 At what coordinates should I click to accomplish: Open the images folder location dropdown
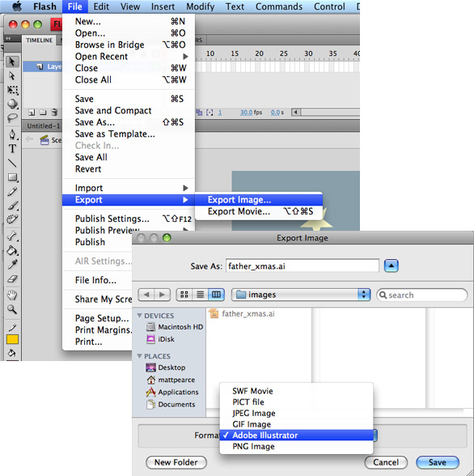coord(301,295)
